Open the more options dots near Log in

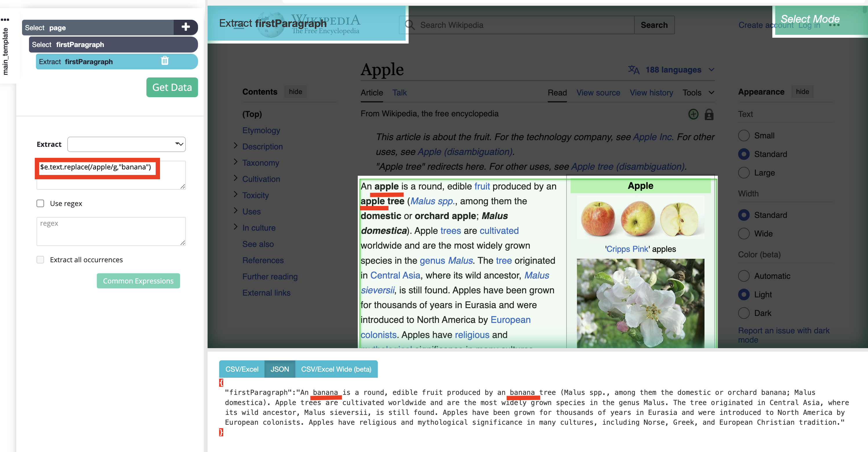(834, 25)
